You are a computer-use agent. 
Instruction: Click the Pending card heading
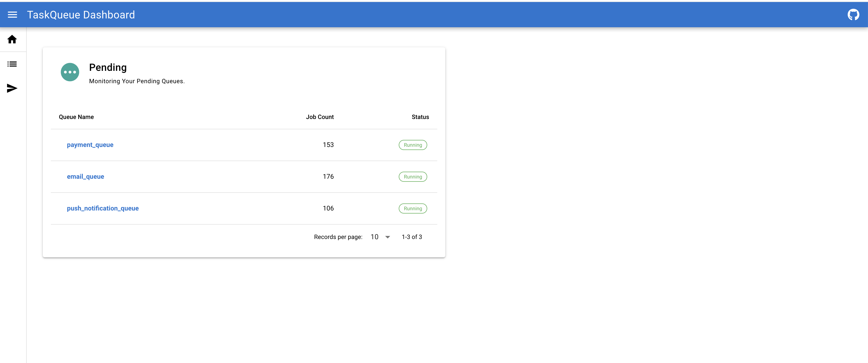click(108, 68)
